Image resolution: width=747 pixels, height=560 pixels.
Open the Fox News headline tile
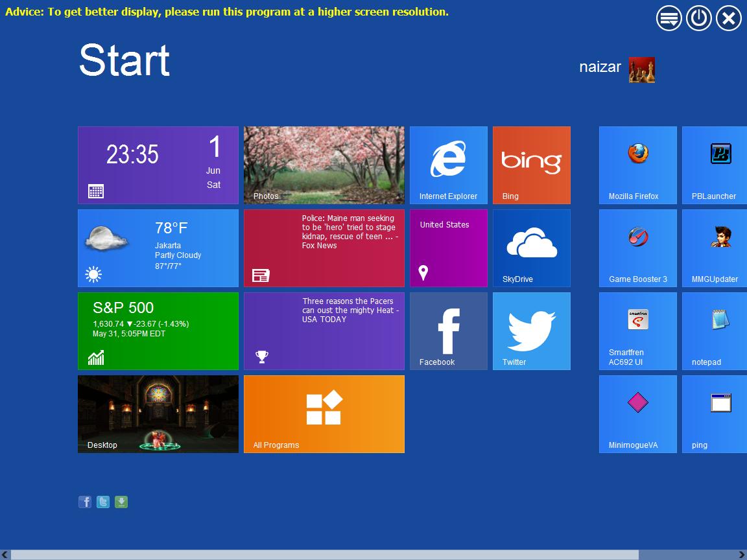(324, 248)
